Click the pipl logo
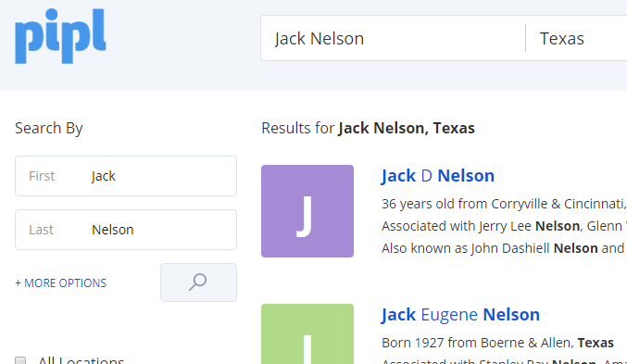 tap(60, 36)
